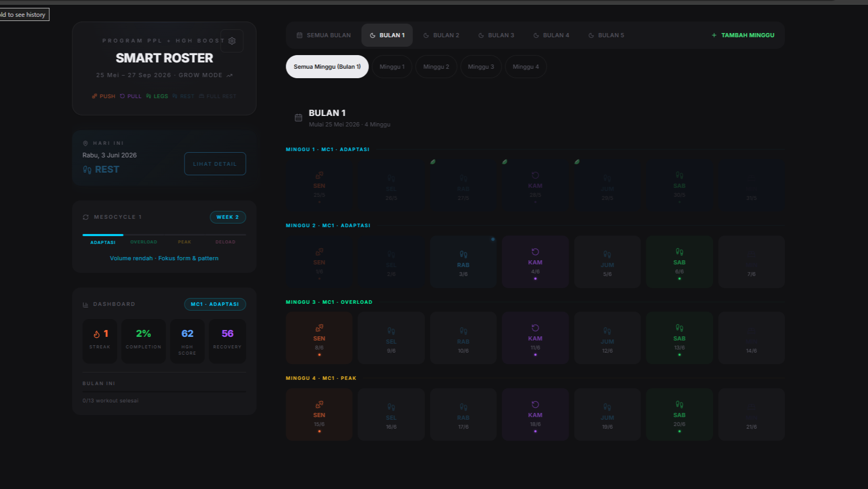Click the "0/13 workout selesai" text
The height and width of the screenshot is (489, 868).
(x=111, y=401)
